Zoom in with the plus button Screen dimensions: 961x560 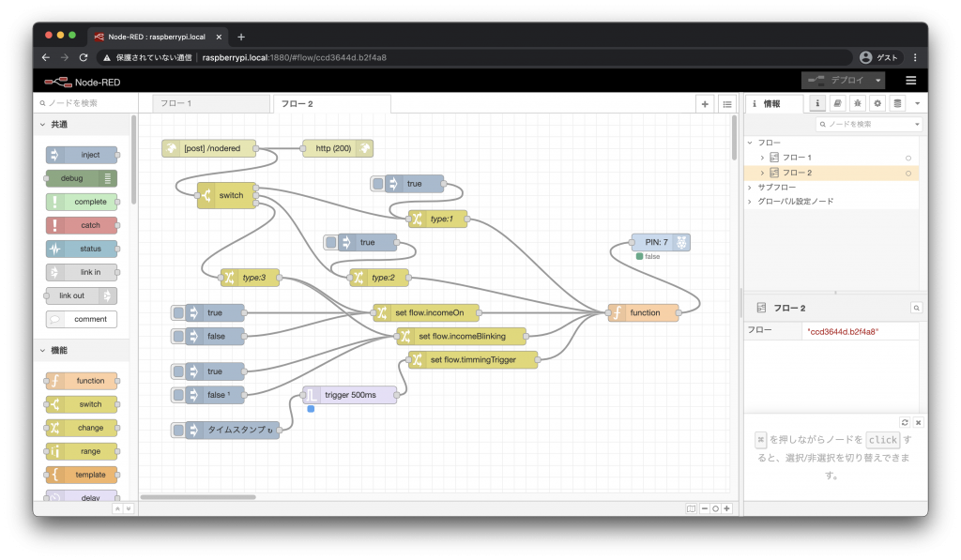(x=727, y=508)
